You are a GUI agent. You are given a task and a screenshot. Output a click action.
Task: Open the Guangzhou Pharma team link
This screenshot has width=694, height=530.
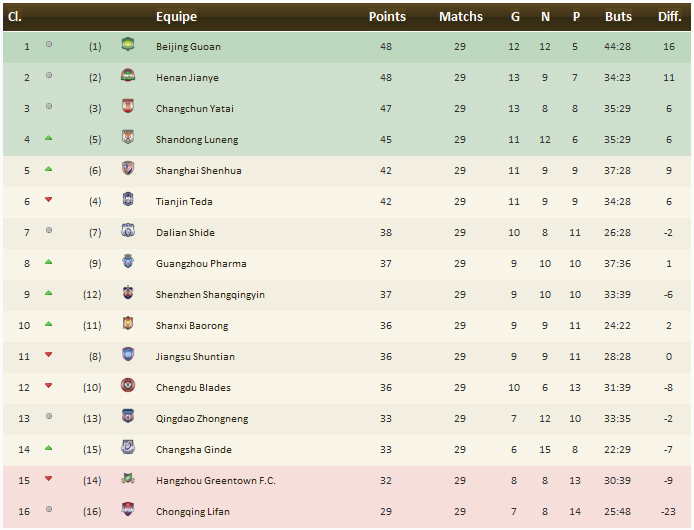coord(201,264)
